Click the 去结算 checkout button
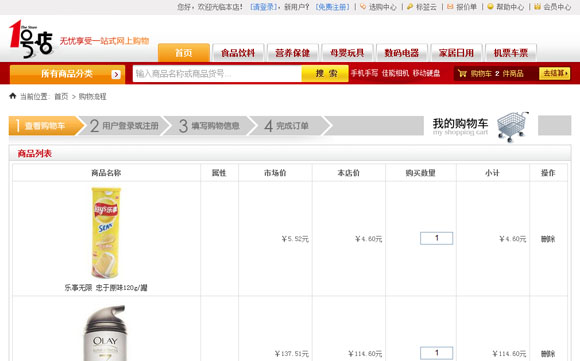 [x=554, y=73]
